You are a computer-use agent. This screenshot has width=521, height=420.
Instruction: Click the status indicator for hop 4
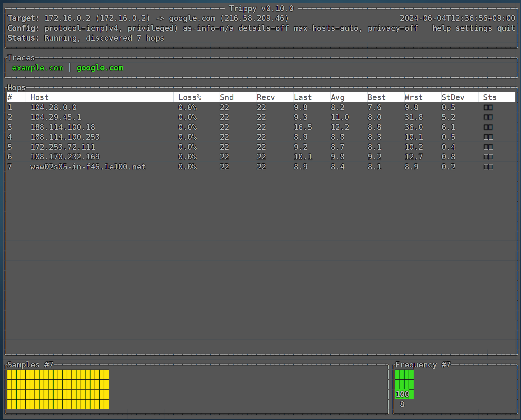point(488,137)
